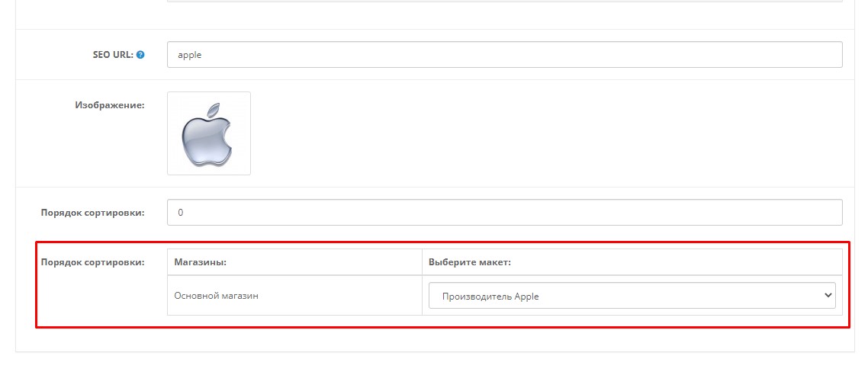Viewport: 868px width, 388px height.
Task: Open the Производитель Apple layout dropdown
Action: (632, 296)
